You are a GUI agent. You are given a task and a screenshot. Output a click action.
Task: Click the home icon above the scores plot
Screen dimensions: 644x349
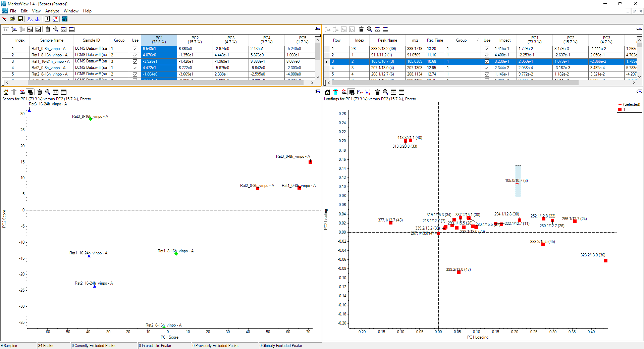6,92
